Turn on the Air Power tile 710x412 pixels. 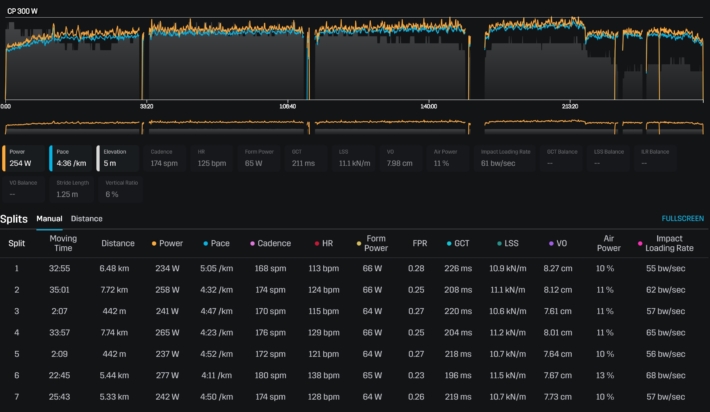[451, 158]
